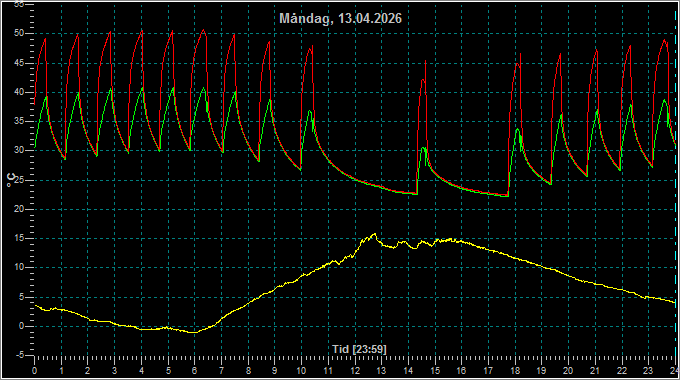The height and width of the screenshot is (380, 680).
Task: Click the 0 value on temperature axis
Action: point(21,326)
